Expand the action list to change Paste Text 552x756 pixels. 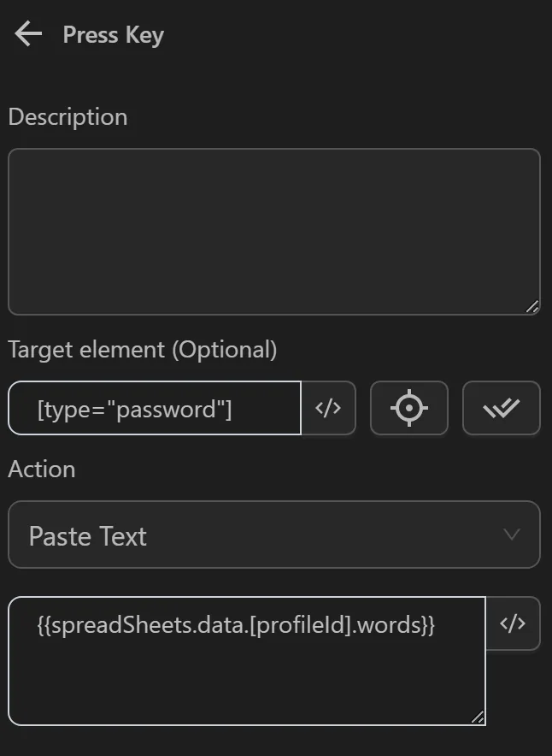pyautogui.click(x=274, y=535)
